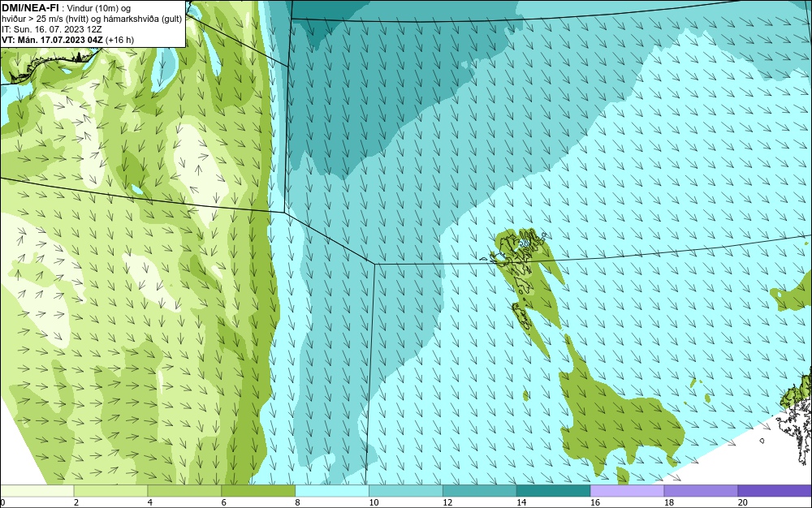
Task: Click the legend scale label 16
Action: [x=595, y=502]
